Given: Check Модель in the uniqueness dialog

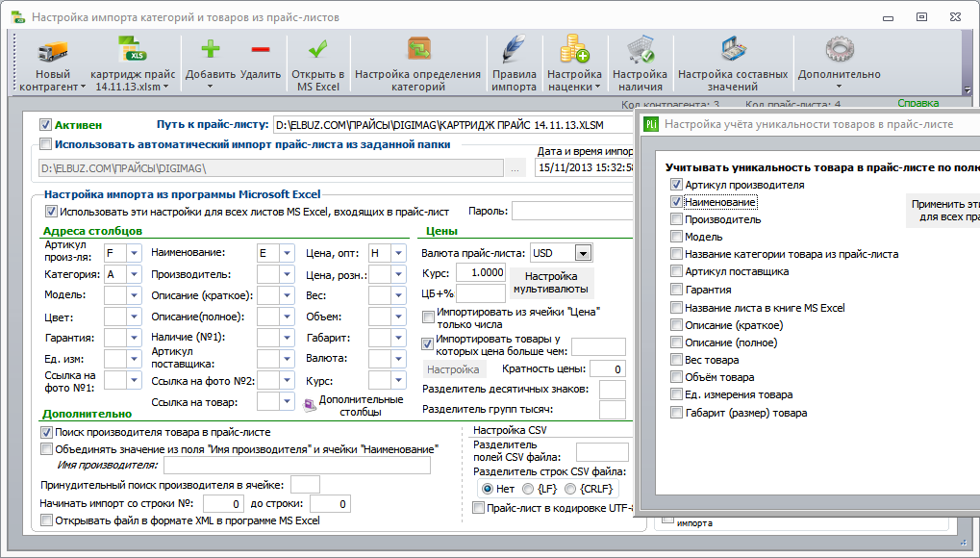Looking at the screenshot, I should [676, 237].
